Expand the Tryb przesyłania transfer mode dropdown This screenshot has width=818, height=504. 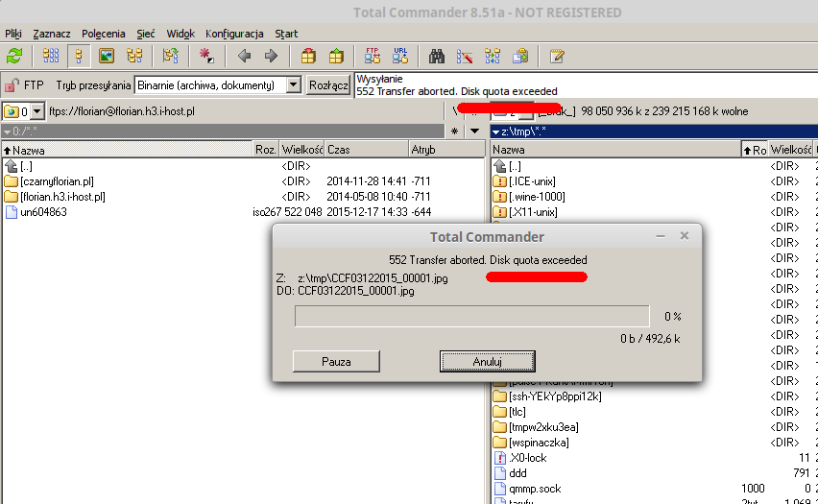[x=294, y=84]
